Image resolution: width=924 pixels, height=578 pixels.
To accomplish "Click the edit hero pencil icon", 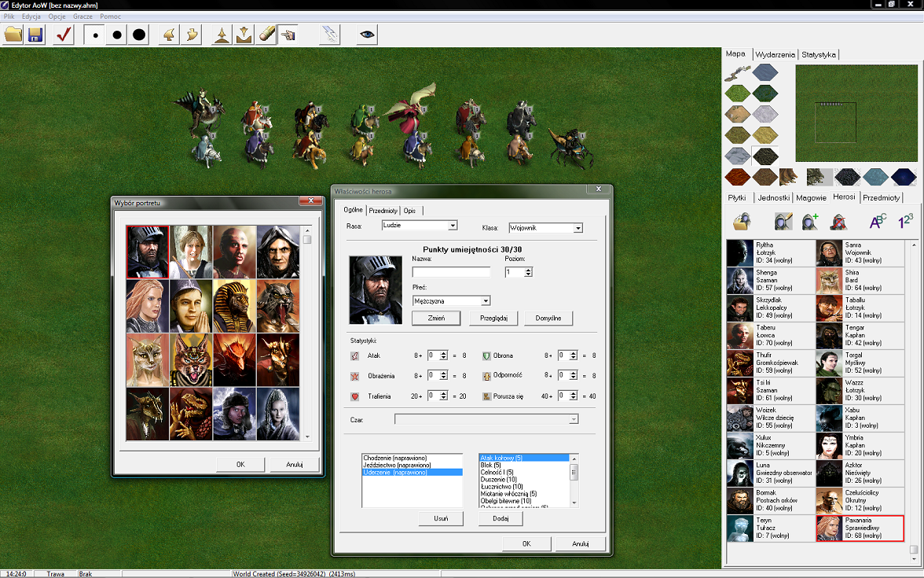I will pos(783,222).
